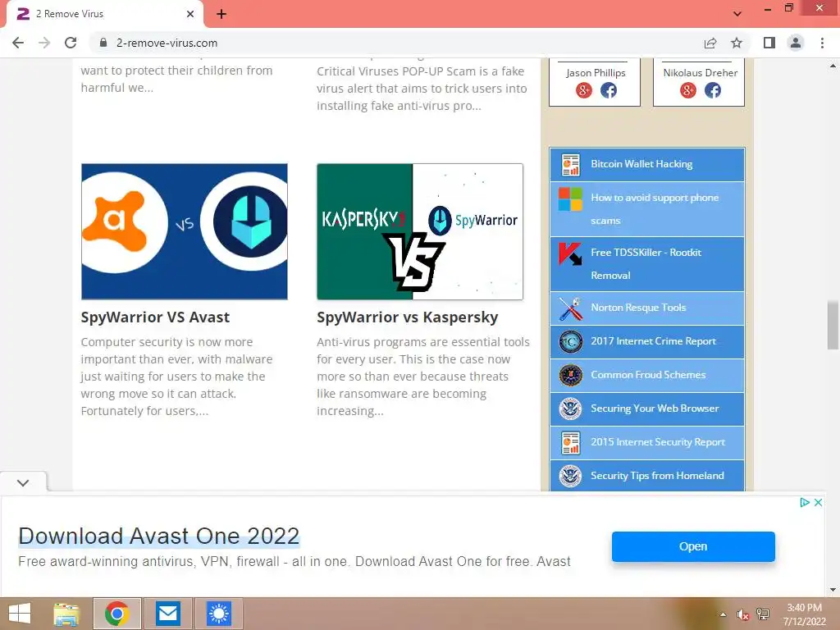Open Jason Phillips Google Plus icon
Image resolution: width=840 pixels, height=630 pixels.
[584, 90]
